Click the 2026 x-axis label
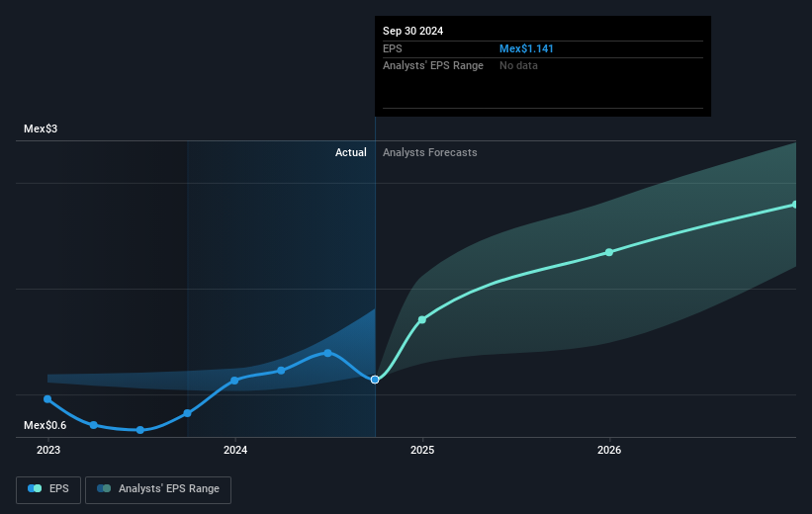This screenshot has height=514, width=812. point(609,451)
